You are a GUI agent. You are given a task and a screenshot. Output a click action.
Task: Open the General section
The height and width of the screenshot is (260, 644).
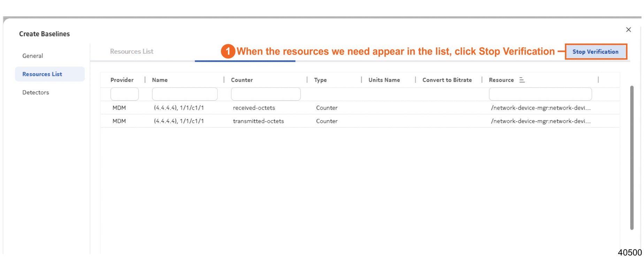[x=33, y=56]
